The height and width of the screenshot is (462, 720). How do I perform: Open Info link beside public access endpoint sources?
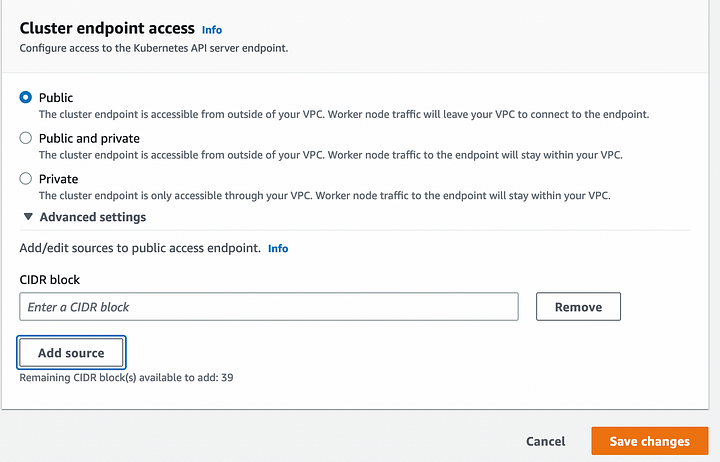coord(278,248)
